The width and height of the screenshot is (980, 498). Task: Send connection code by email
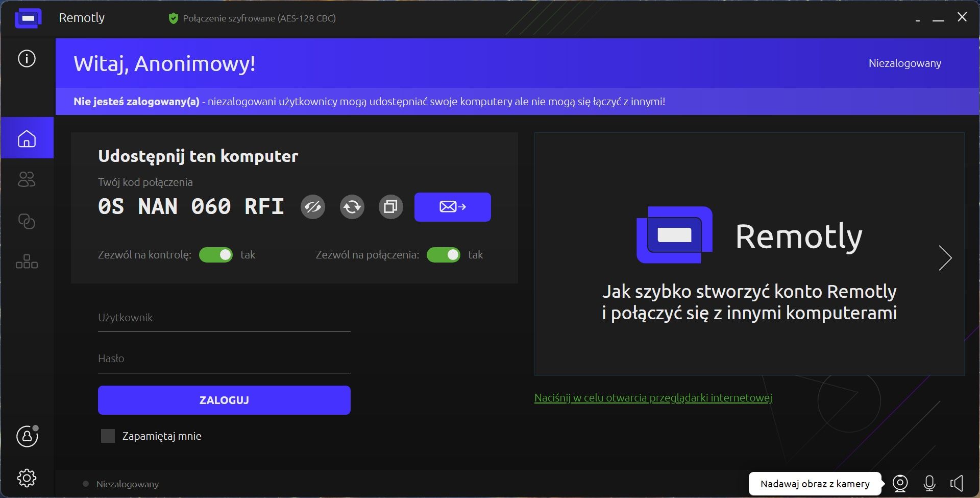tap(453, 207)
